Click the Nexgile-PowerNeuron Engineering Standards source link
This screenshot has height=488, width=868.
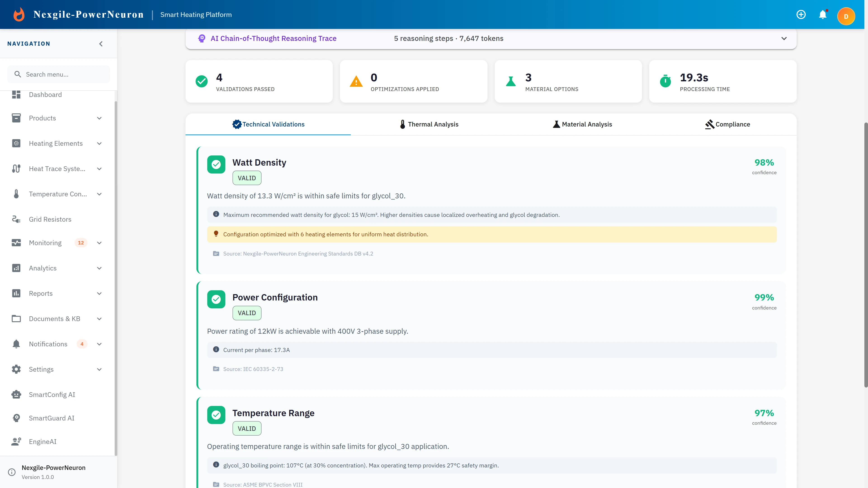(x=298, y=253)
